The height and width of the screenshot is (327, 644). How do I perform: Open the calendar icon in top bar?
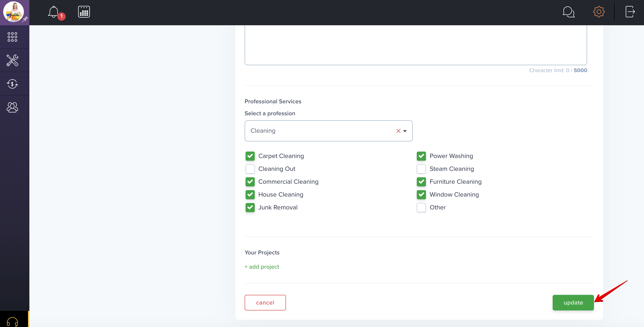click(84, 12)
